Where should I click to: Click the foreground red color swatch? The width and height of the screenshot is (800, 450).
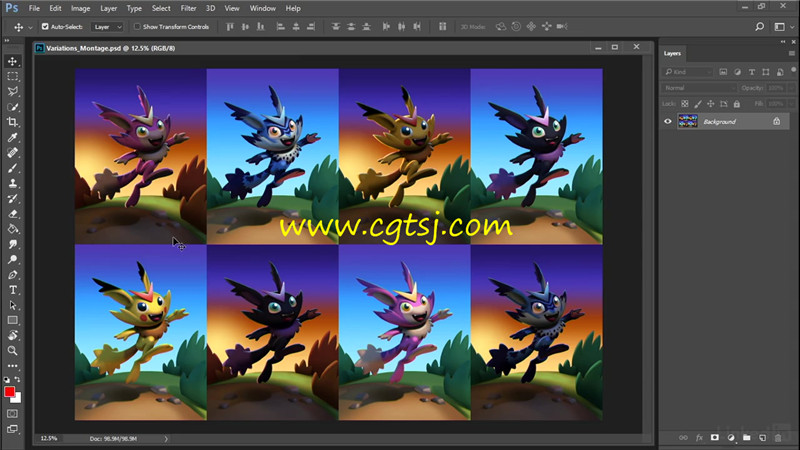coord(9,391)
